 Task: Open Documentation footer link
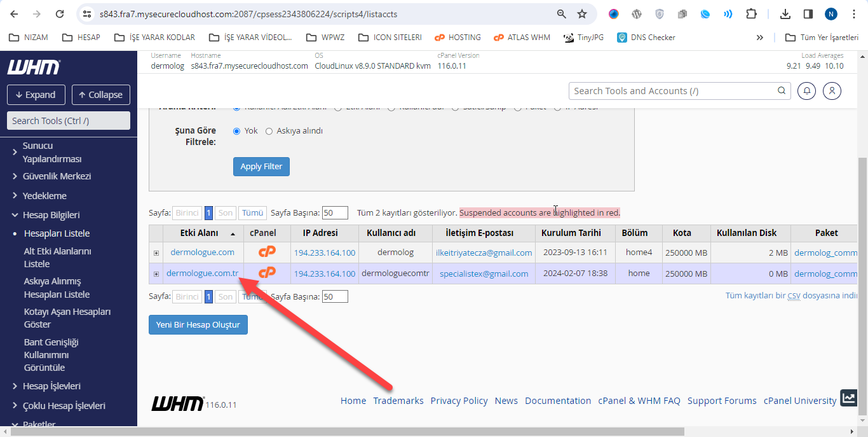pyautogui.click(x=558, y=401)
